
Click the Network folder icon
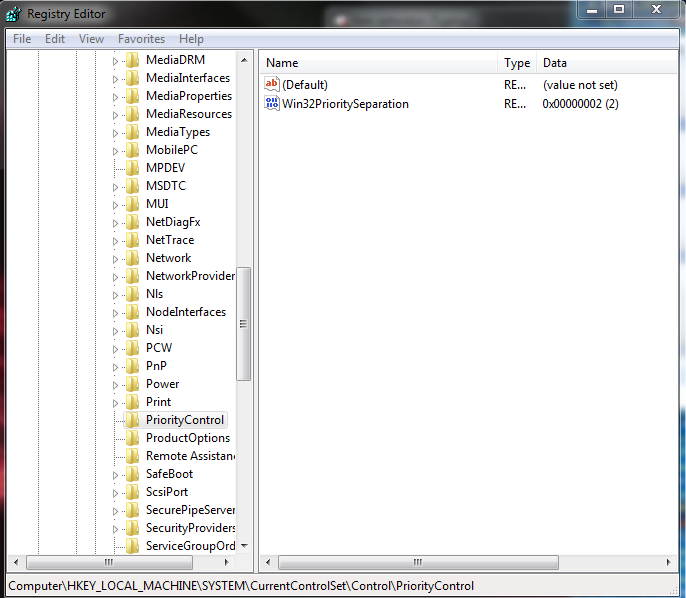coord(132,258)
